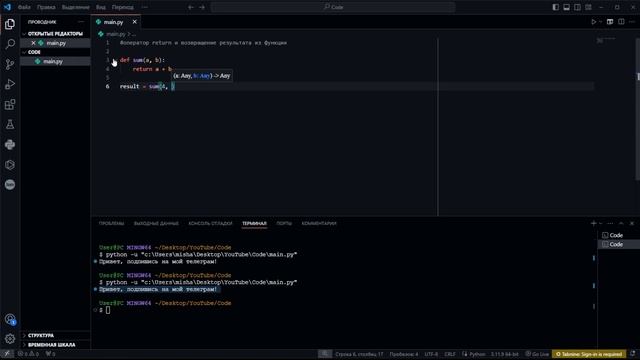
Task: Select the ТЕРМИНАЛ tab
Action: coord(254,223)
